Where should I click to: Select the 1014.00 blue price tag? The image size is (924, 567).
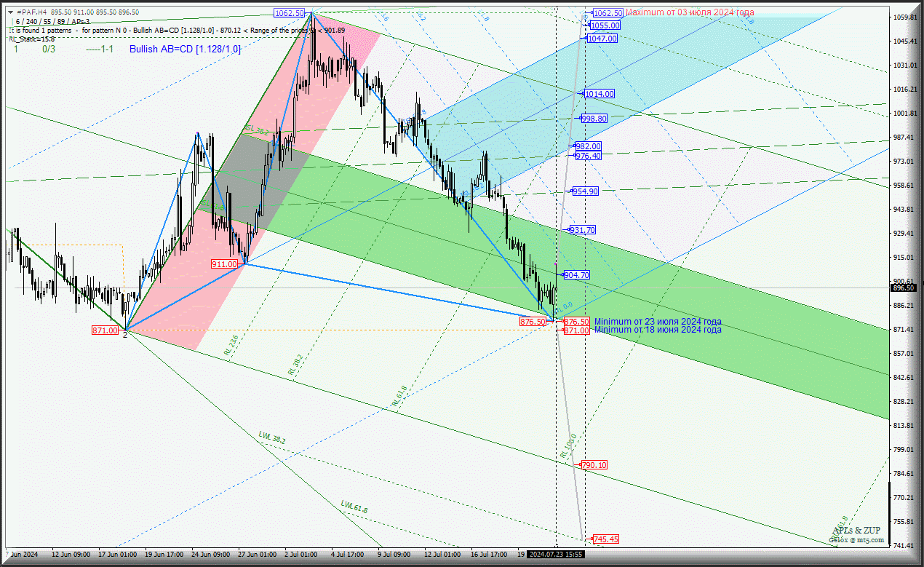(x=600, y=94)
